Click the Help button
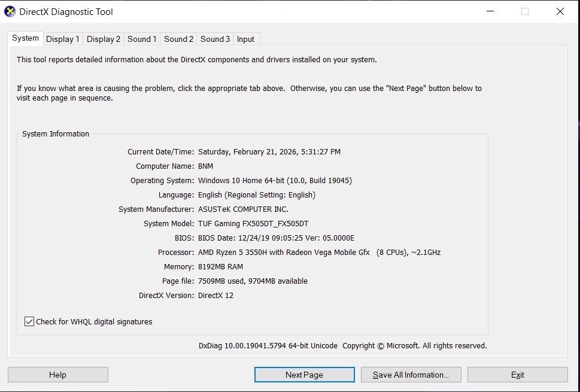Image resolution: width=580 pixels, height=392 pixels. (x=57, y=375)
